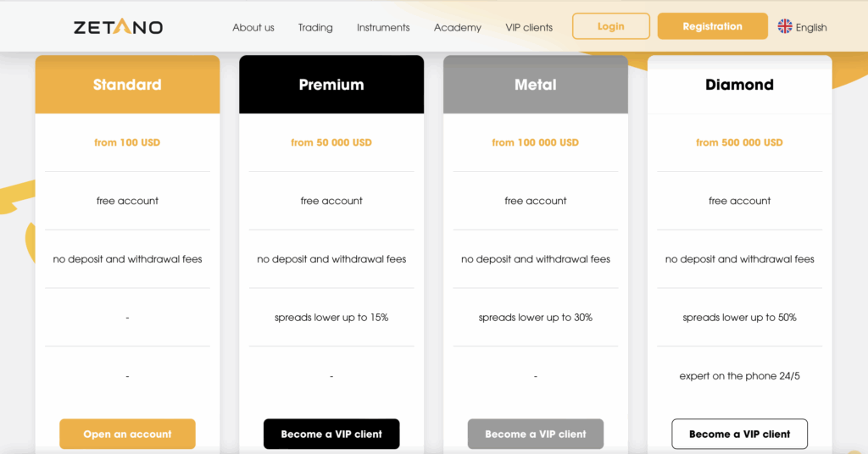
Task: Open the About us menu
Action: pyautogui.click(x=253, y=27)
